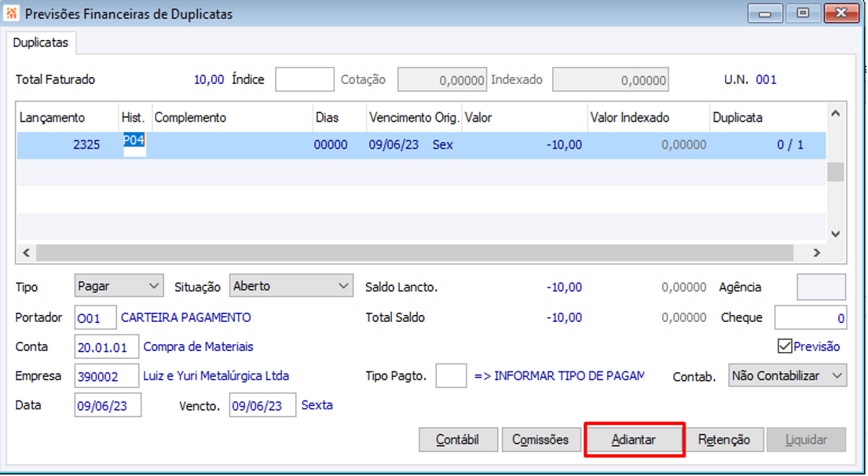Click the Cotação field
This screenshot has width=868, height=476.
pyautogui.click(x=441, y=79)
